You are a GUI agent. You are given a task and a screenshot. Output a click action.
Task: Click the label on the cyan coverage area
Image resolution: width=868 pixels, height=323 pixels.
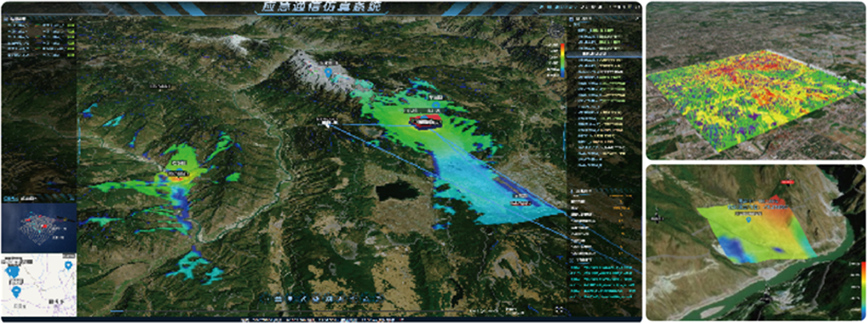coord(520,203)
